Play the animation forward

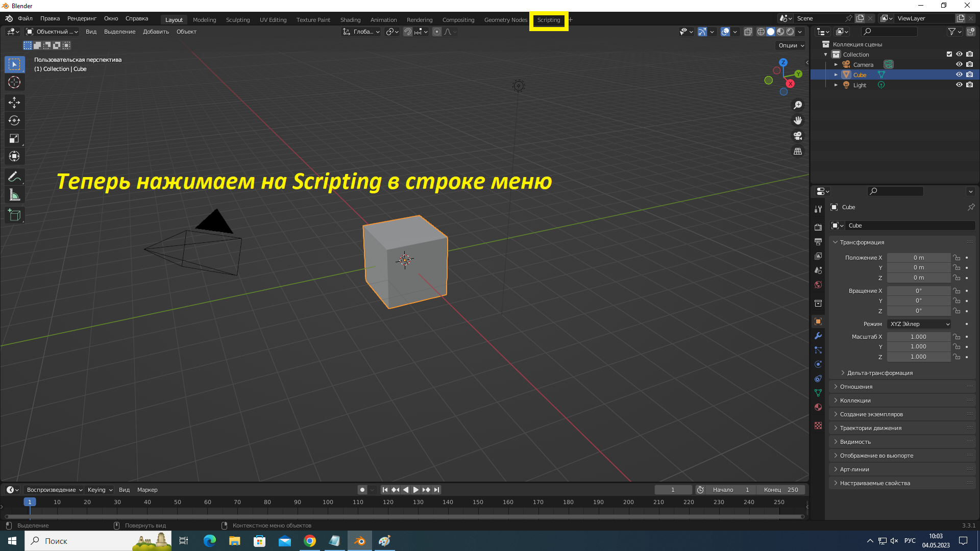click(x=415, y=490)
